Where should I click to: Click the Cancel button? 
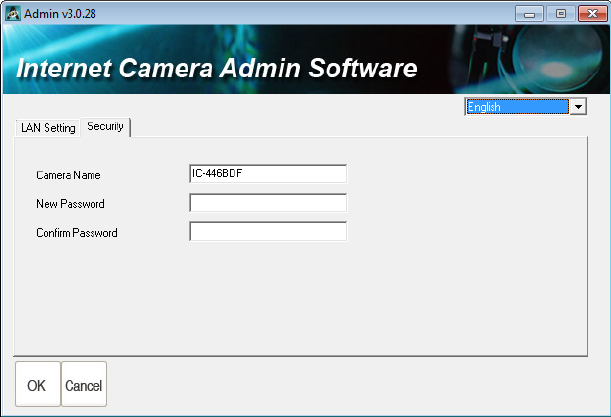[84, 384]
